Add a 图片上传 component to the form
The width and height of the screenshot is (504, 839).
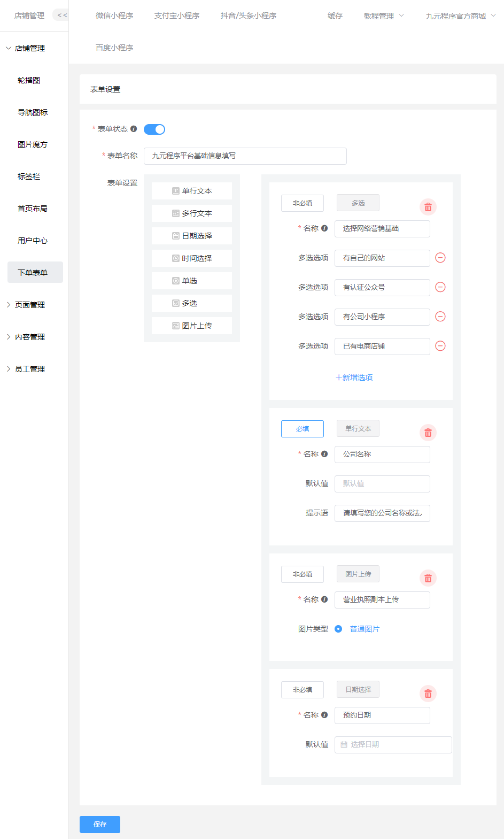192,326
